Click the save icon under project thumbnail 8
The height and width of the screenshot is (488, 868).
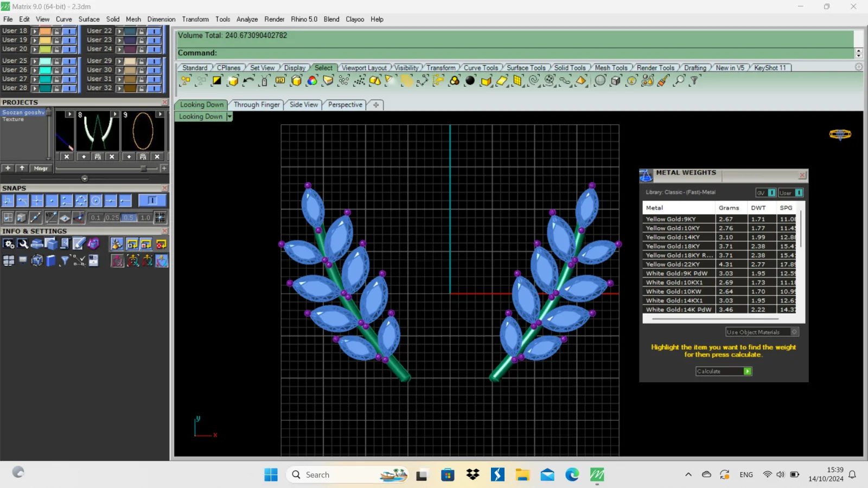tap(98, 157)
